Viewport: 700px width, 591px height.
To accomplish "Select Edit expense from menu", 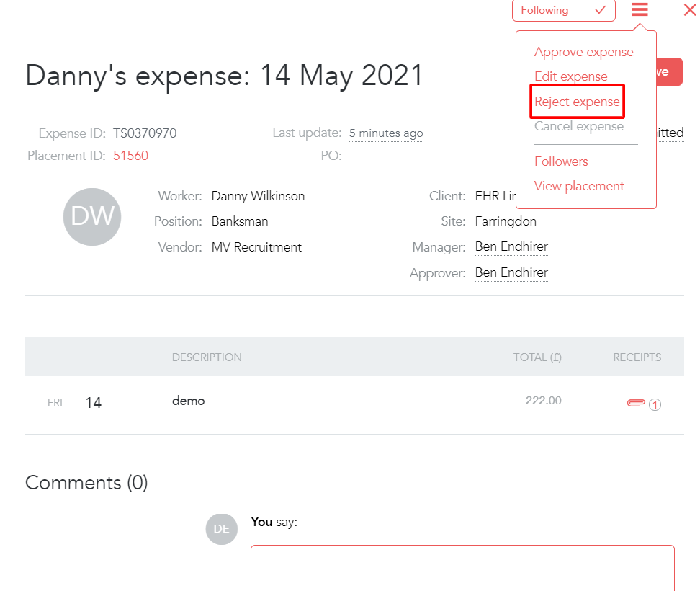I will coord(570,76).
